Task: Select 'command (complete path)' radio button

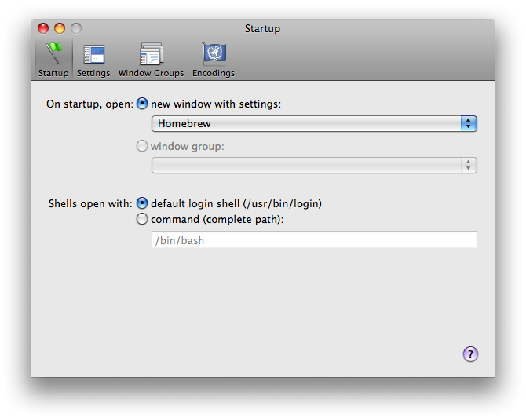Action: point(142,219)
